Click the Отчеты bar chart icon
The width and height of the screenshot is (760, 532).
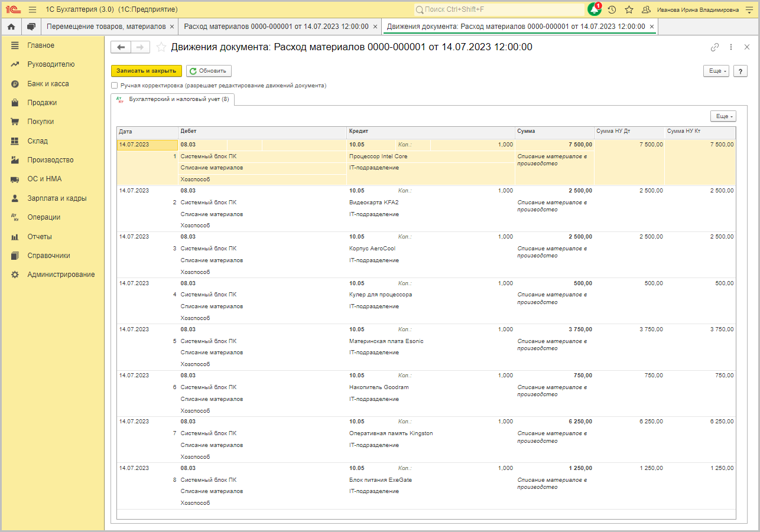[15, 237]
